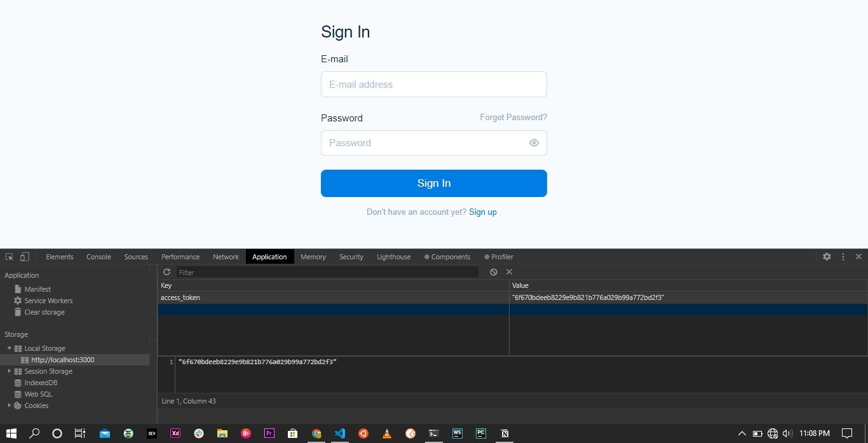Clear the filter text using the X icon
The image size is (868, 443).
coord(508,272)
